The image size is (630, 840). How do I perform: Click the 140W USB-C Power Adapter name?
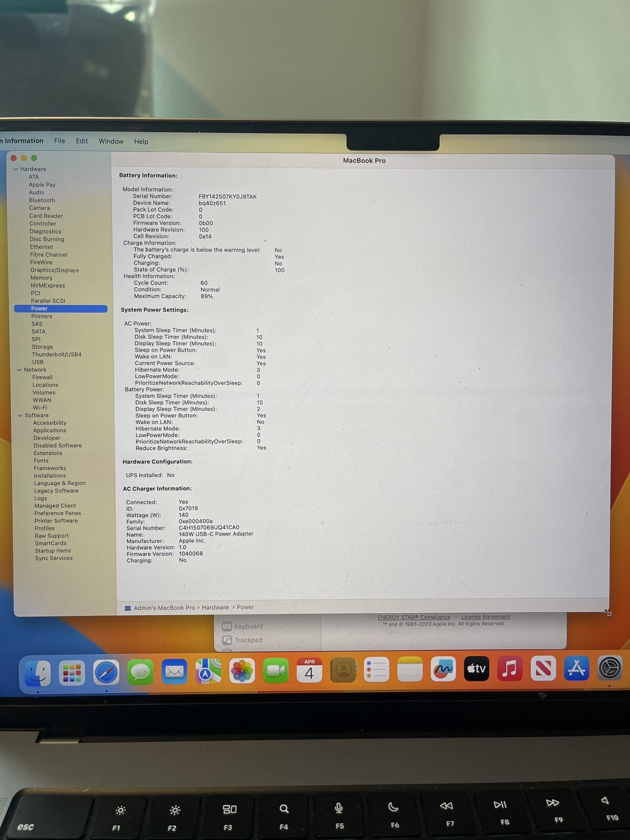point(216,534)
